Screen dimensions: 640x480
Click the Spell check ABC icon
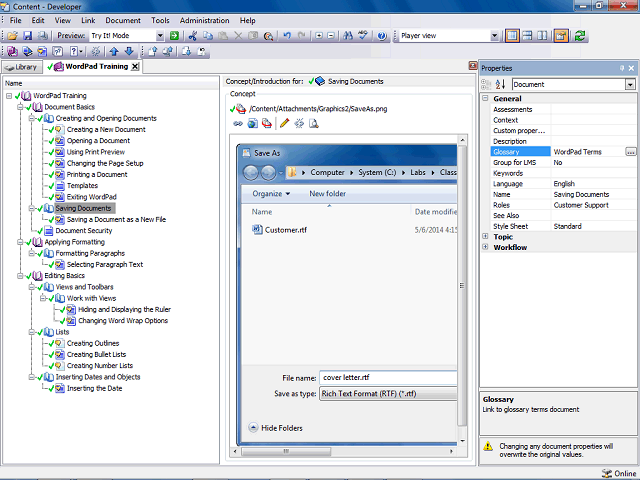click(x=362, y=36)
